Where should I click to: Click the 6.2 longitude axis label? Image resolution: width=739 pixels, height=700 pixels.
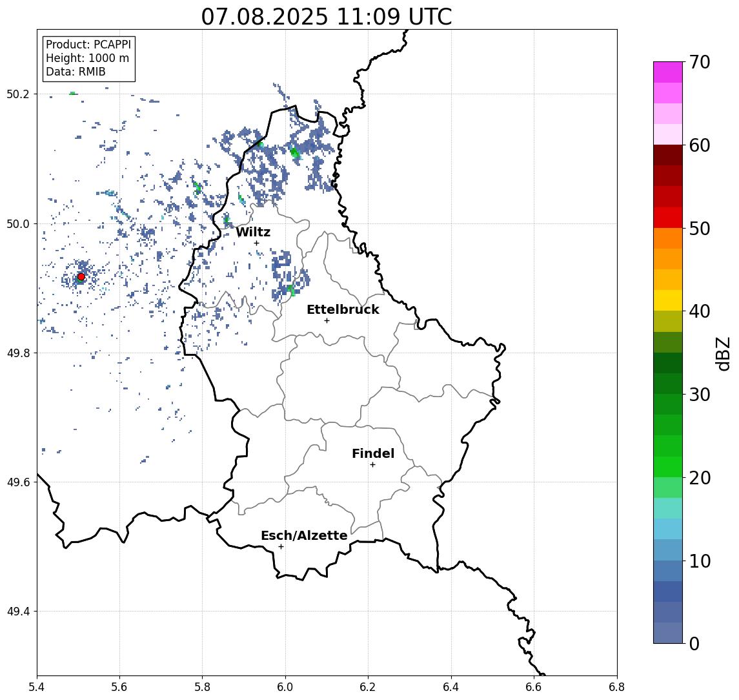tap(368, 687)
